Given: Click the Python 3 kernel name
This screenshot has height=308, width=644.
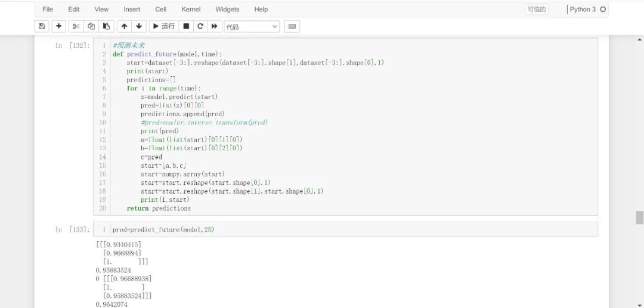Looking at the screenshot, I should coord(583,10).
